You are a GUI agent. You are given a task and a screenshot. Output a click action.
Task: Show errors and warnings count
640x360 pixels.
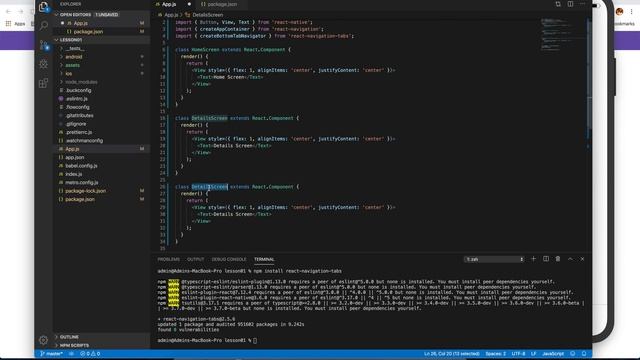(90, 353)
